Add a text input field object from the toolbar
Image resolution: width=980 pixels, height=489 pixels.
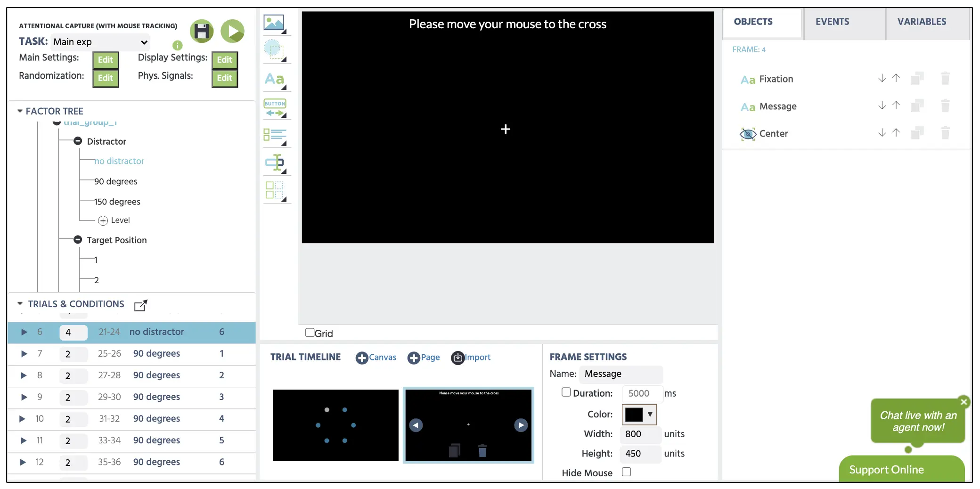pyautogui.click(x=275, y=163)
